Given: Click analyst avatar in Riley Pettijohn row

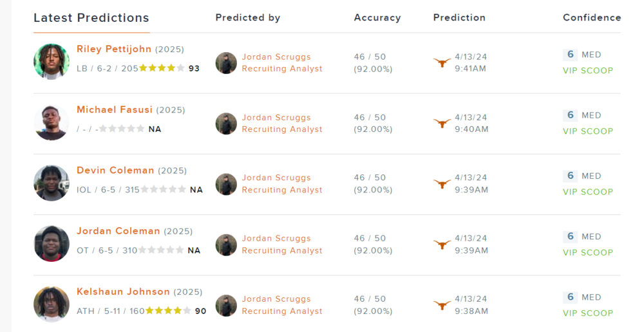Looking at the screenshot, I should (x=226, y=63).
